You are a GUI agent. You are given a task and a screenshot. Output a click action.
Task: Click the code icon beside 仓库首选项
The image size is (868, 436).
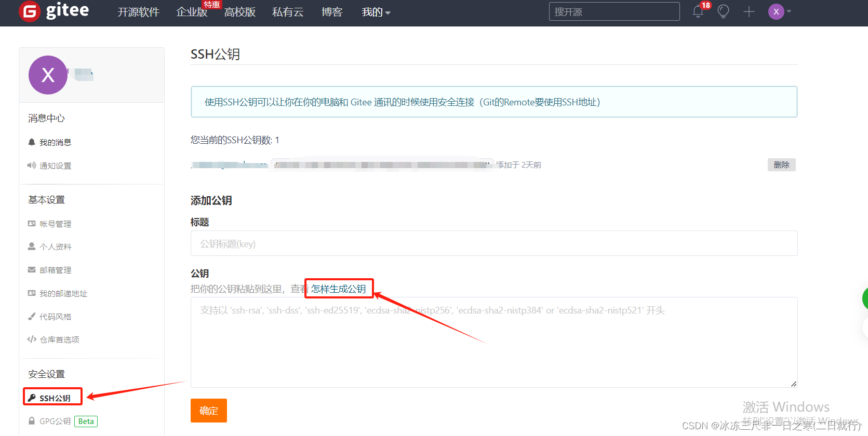pos(32,339)
